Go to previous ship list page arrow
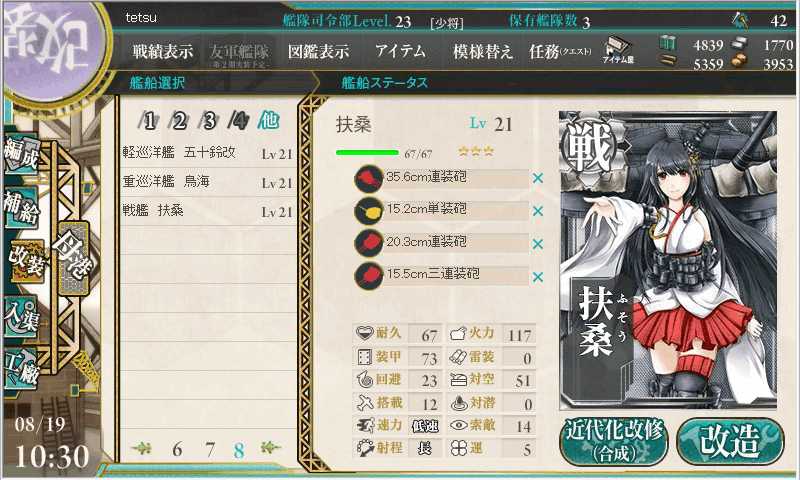 click(142, 448)
